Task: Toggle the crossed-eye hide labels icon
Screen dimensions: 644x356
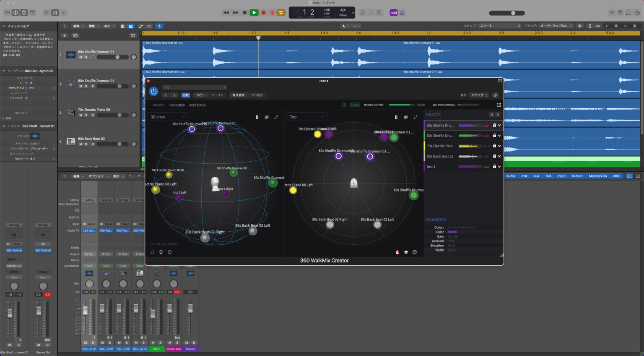Action: pos(267,117)
